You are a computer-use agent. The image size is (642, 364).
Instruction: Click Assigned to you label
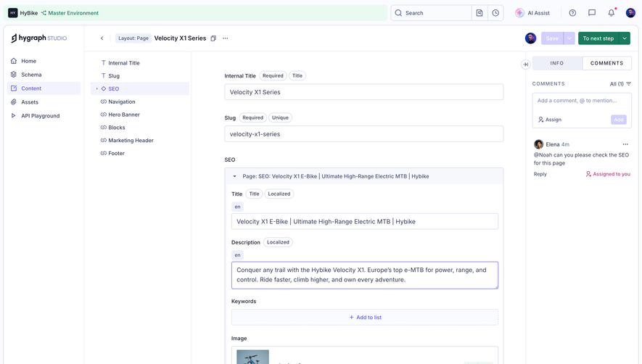coord(608,174)
